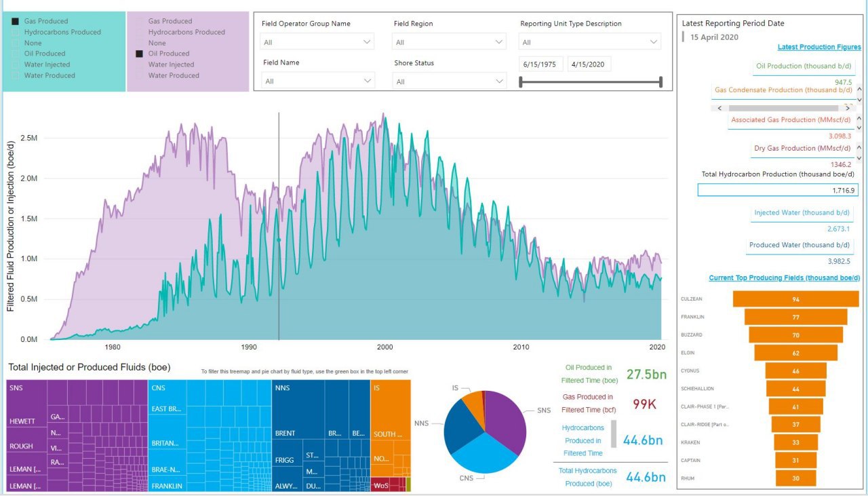This screenshot has height=496, width=868.
Task: Select RHUM funnel bar 30
Action: [x=795, y=478]
